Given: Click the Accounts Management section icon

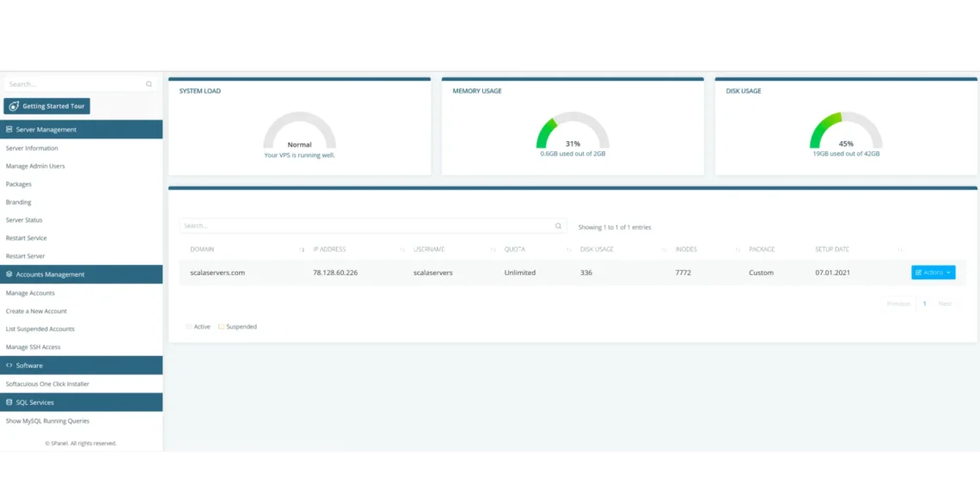Looking at the screenshot, I should (9, 274).
